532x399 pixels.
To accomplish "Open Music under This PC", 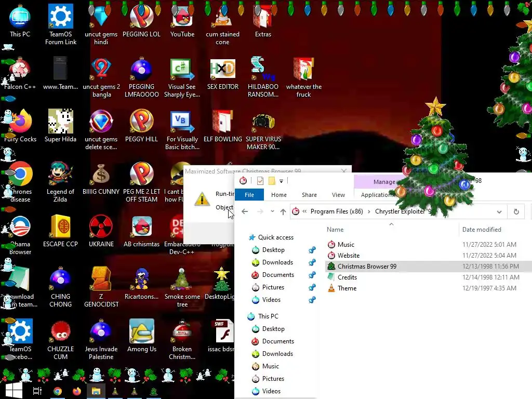I will pos(270,366).
